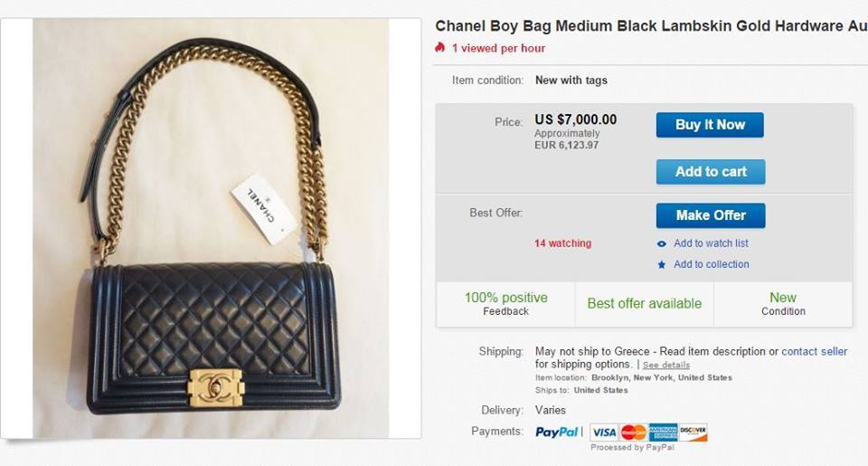
Task: Click the Add to watch list link
Action: click(x=711, y=243)
